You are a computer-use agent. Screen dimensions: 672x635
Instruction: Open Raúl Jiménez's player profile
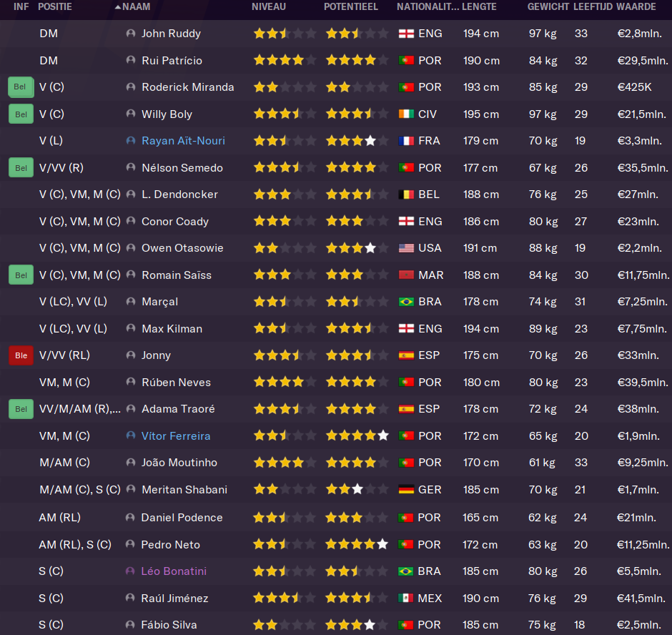174,598
